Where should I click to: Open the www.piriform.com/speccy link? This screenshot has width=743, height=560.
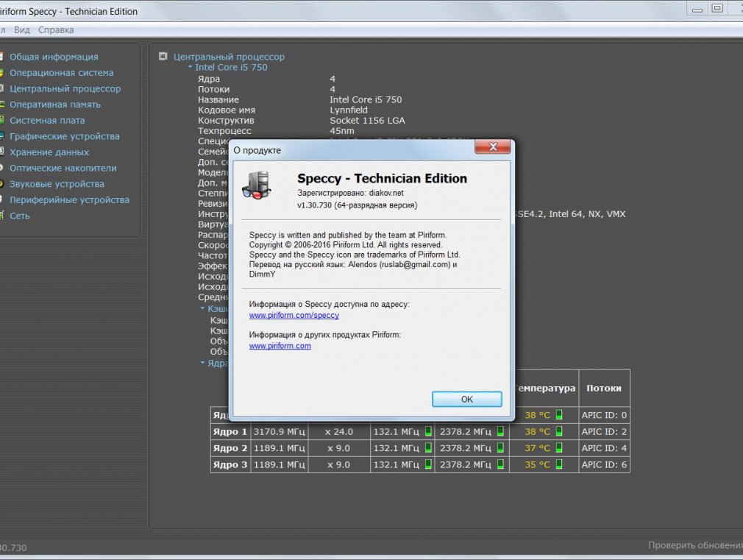tap(294, 315)
